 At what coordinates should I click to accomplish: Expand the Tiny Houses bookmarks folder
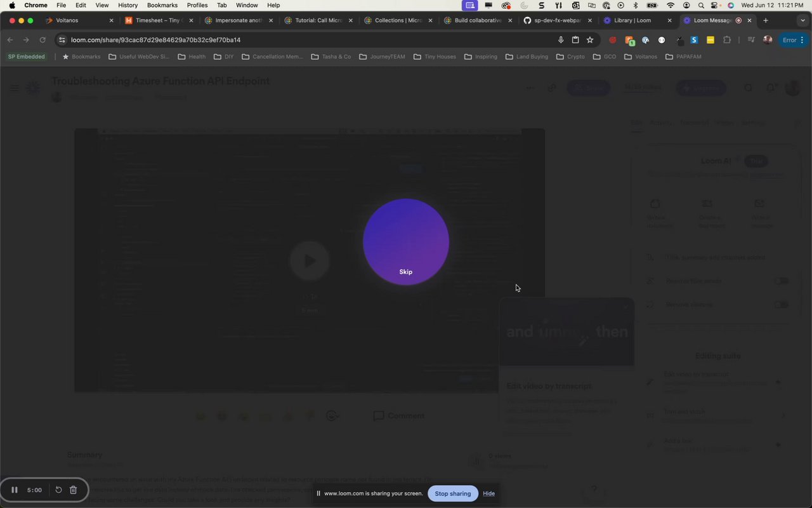(435, 57)
